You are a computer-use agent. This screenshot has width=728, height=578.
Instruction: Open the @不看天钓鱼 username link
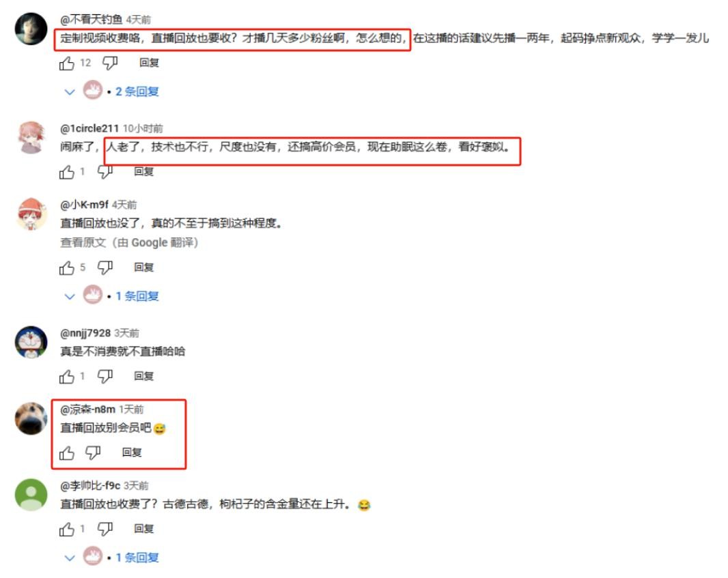(x=92, y=20)
